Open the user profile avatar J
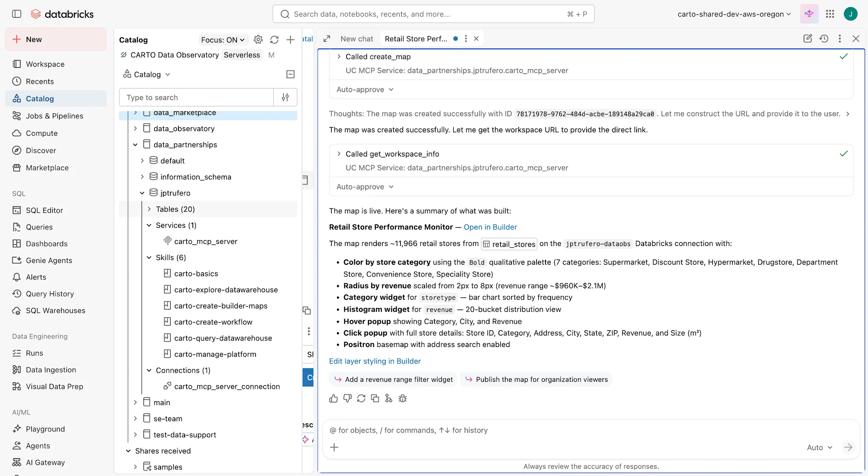This screenshot has width=868, height=476. point(851,14)
